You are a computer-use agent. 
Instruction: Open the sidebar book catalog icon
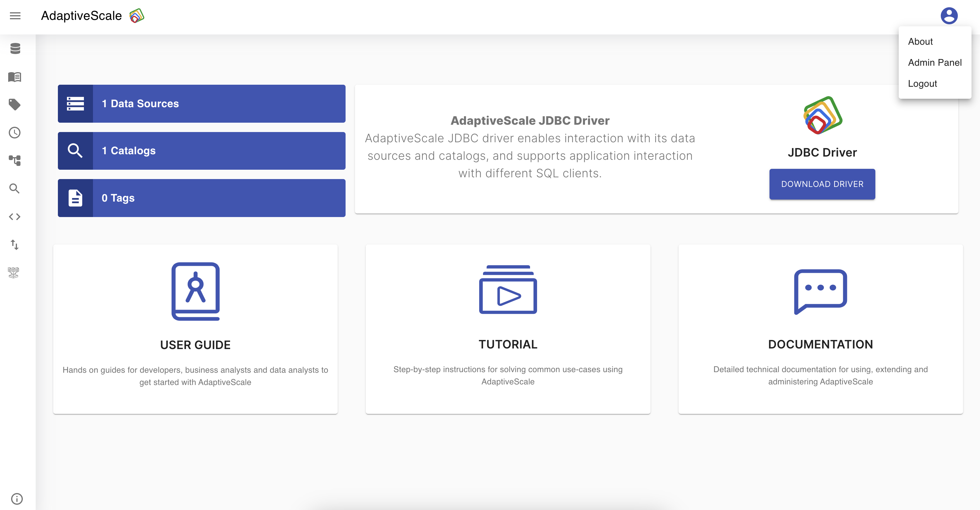click(x=15, y=77)
